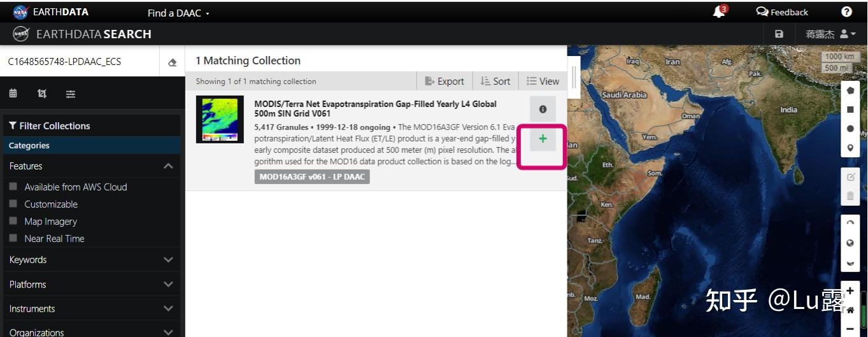Open the View options dropdown
Image resolution: width=868 pixels, height=337 pixels.
pyautogui.click(x=543, y=81)
